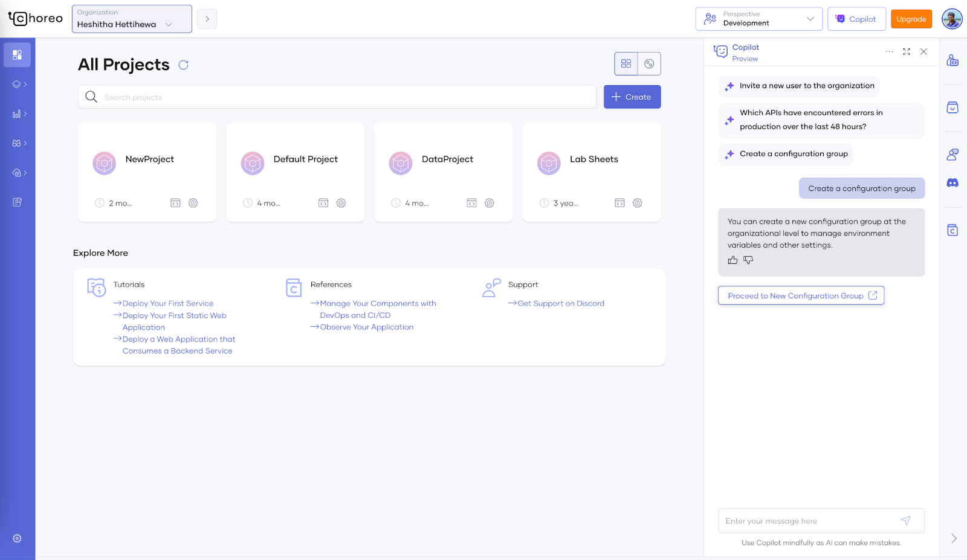Image resolution: width=967 pixels, height=560 pixels.
Task: Expand the chevron next to the organization selector
Action: pyautogui.click(x=207, y=19)
